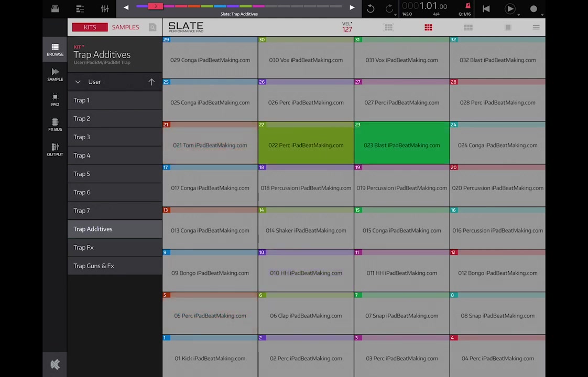Screen dimensions: 588x377
Task: Open the Sample editor in sidebar
Action: tap(55, 74)
